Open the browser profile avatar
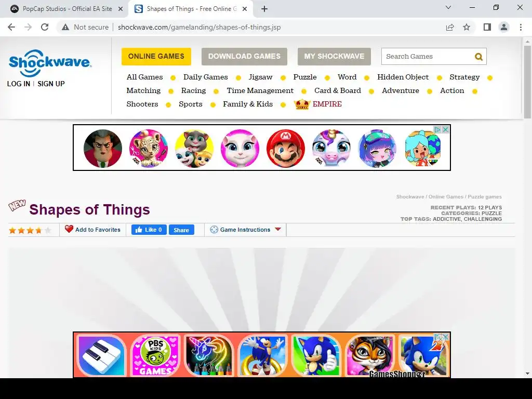This screenshot has height=399, width=532. (504, 27)
